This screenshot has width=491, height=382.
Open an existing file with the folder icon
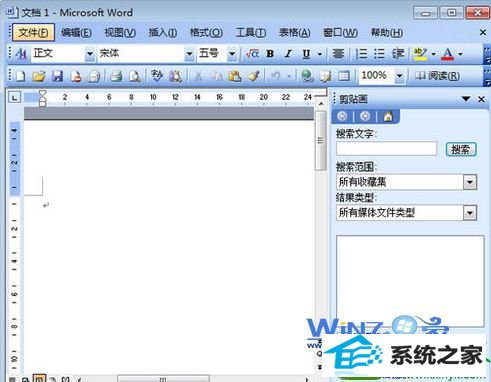(39, 76)
